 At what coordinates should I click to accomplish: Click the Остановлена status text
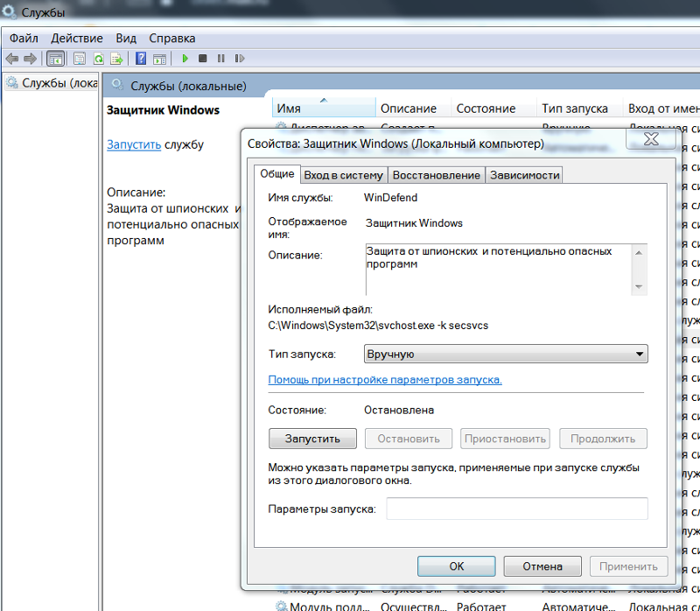399,410
